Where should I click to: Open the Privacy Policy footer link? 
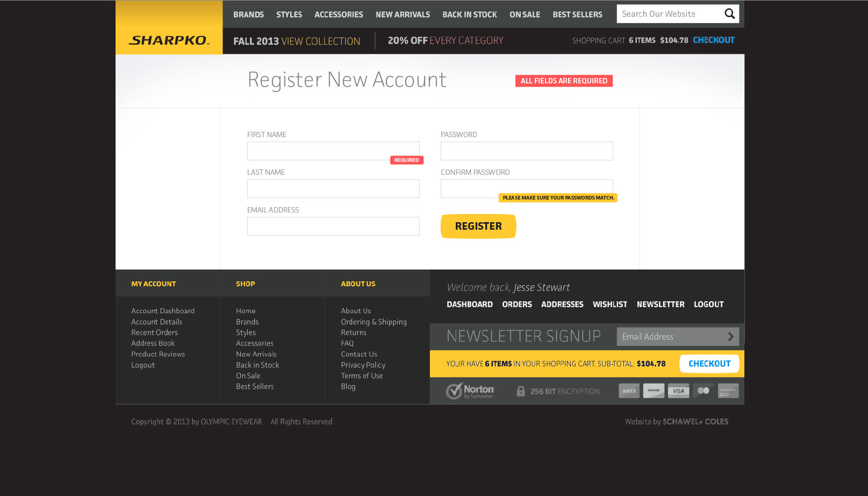point(363,365)
